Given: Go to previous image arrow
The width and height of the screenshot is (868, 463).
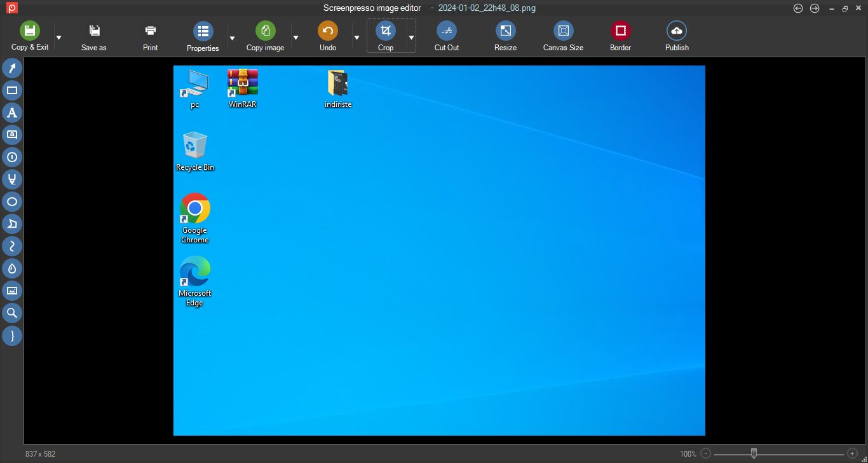Looking at the screenshot, I should (798, 8).
